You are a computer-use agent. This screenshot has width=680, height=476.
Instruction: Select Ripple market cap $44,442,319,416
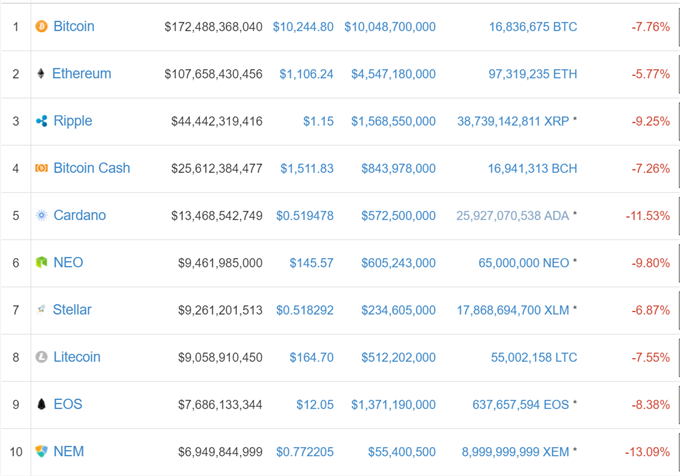pyautogui.click(x=217, y=121)
